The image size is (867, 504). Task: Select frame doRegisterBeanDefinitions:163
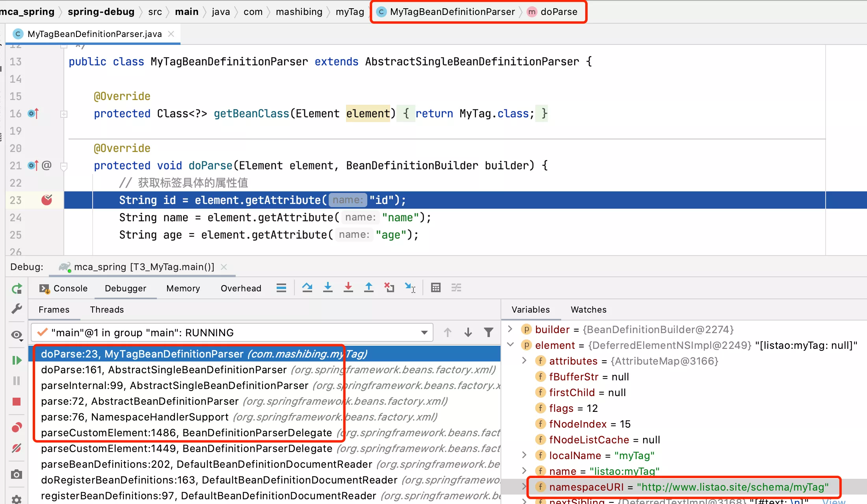coord(264,480)
